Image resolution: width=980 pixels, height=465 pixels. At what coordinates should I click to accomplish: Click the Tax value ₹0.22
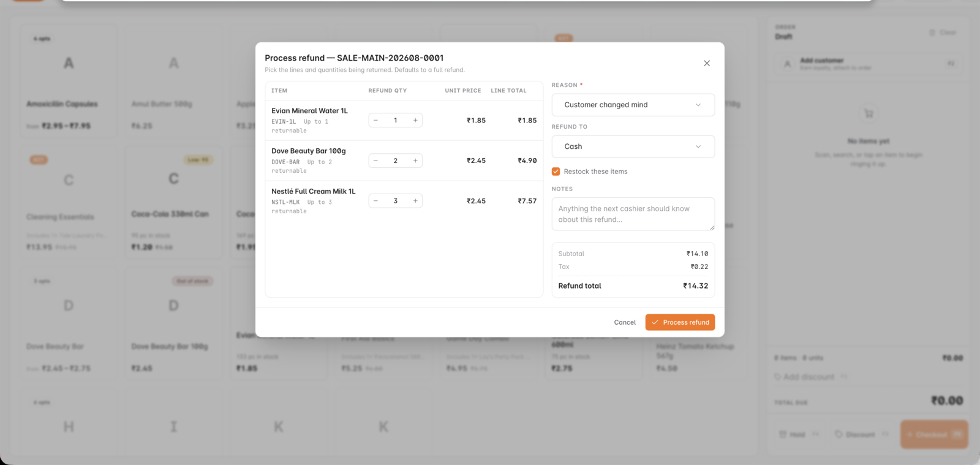699,267
